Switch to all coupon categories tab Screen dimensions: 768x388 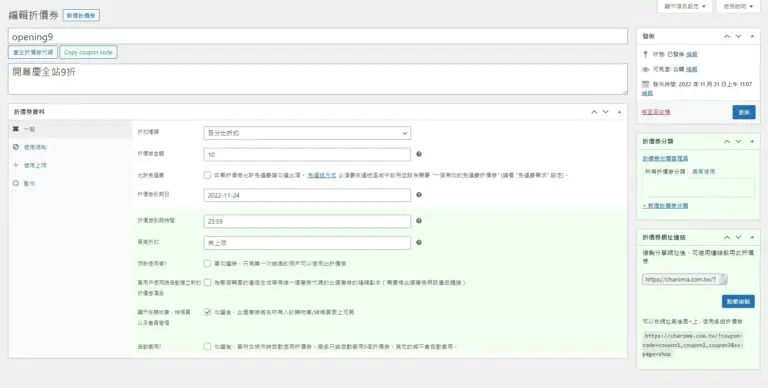(665, 172)
